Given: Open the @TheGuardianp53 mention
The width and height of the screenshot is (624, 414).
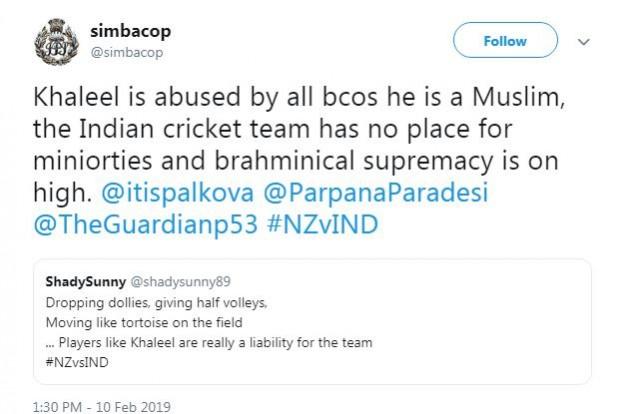Looking at the screenshot, I should 146,225.
